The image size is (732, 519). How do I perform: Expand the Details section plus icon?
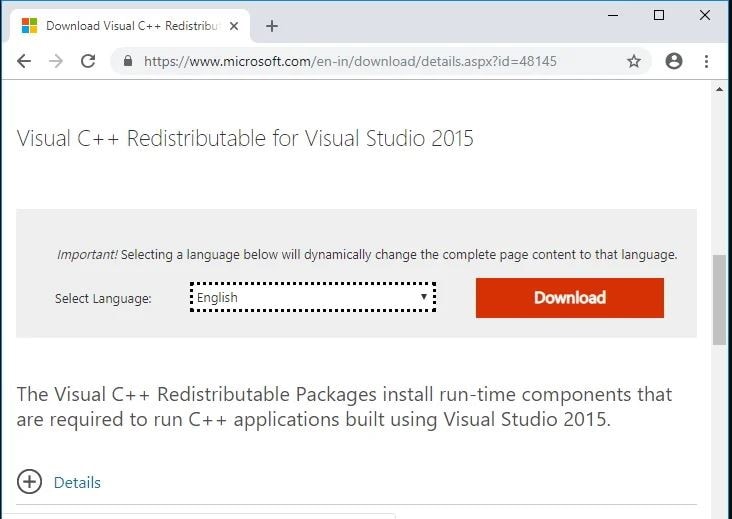29,482
